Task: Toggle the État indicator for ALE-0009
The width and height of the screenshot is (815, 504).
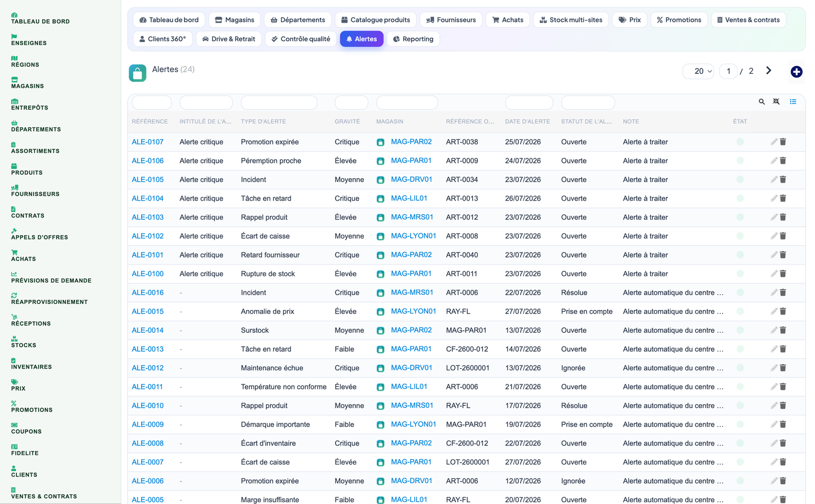Action: click(740, 425)
